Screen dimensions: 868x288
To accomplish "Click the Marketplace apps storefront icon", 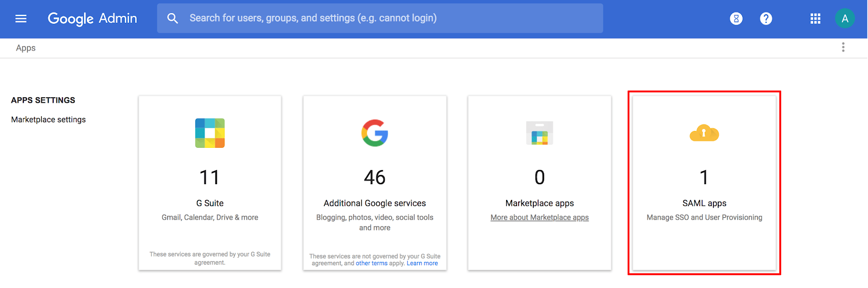I will pyautogui.click(x=540, y=133).
